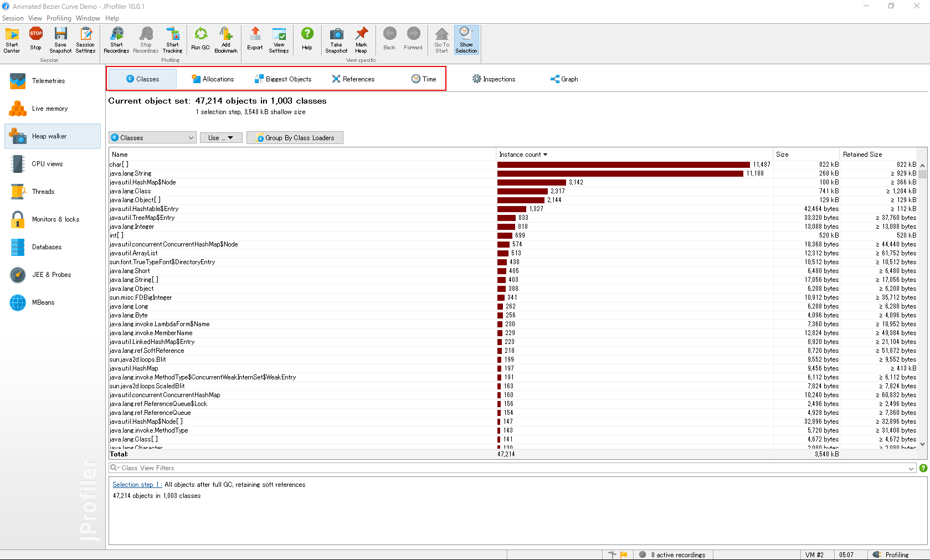This screenshot has width=930, height=560.
Task: Click Group By Class Loaders button
Action: coord(295,138)
